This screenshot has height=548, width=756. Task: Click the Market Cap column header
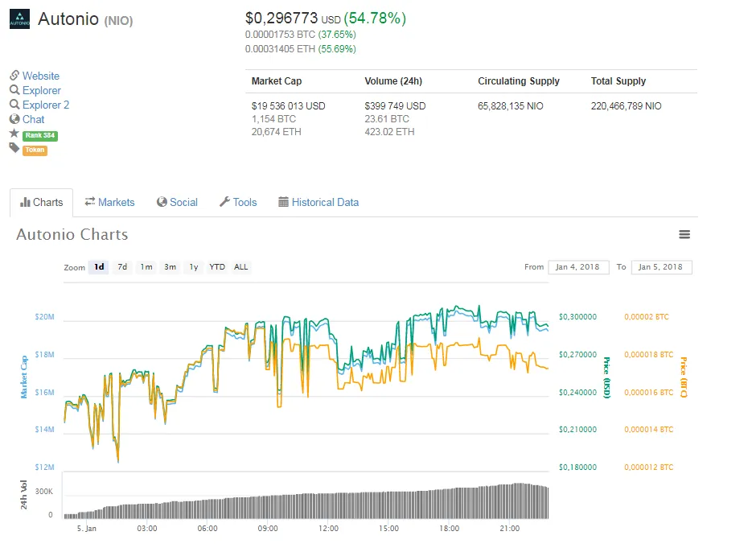tap(277, 81)
